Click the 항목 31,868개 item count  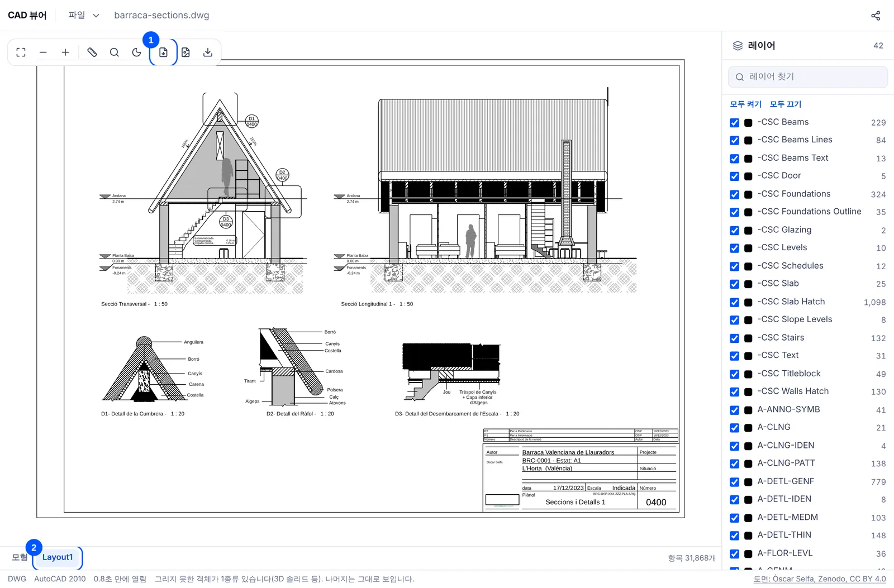pos(692,558)
